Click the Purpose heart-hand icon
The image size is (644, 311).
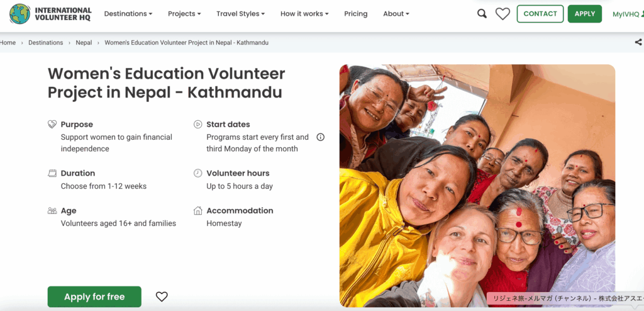(52, 125)
